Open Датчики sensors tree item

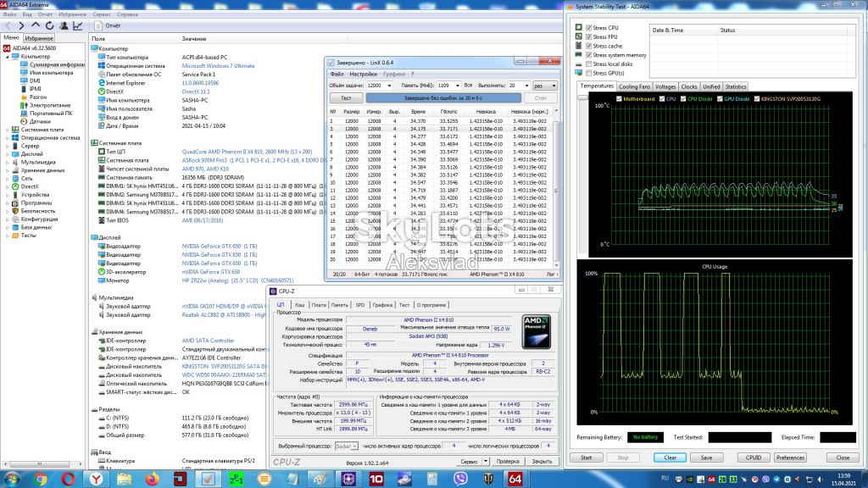click(x=36, y=121)
